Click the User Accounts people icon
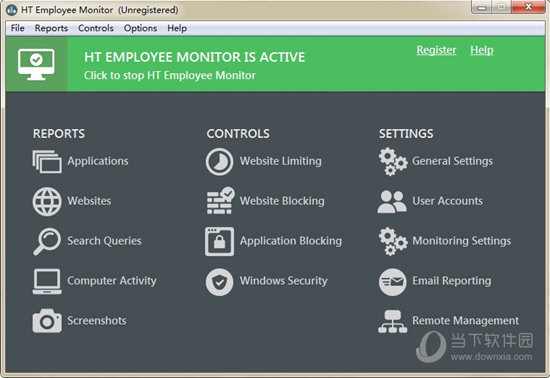Viewport: 550px width, 378px height. (392, 202)
